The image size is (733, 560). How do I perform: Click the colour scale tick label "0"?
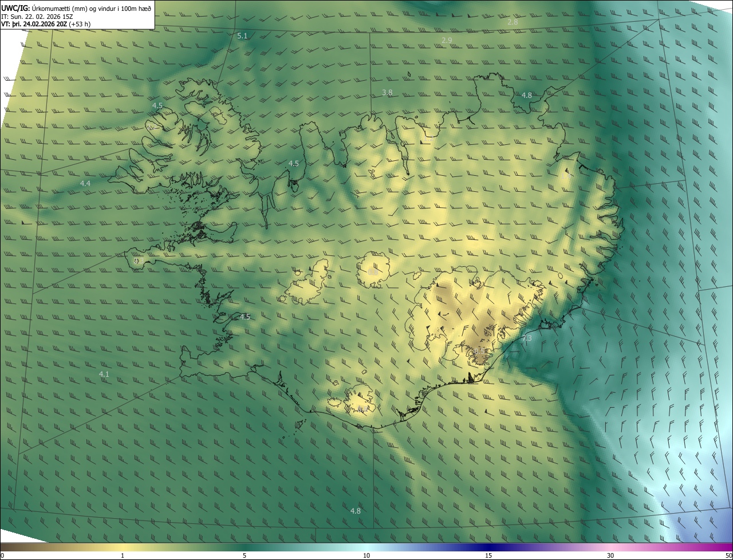[2, 555]
